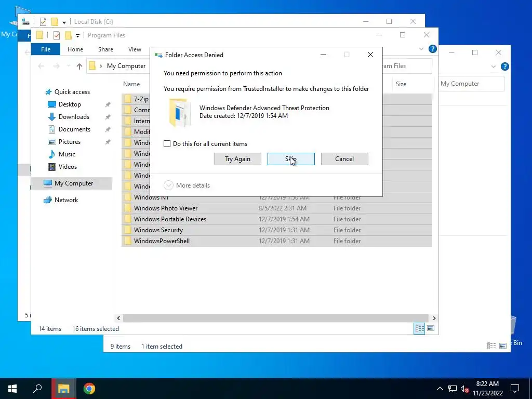The width and height of the screenshot is (532, 399).
Task: Open Downloads in Quick access
Action: (74, 117)
